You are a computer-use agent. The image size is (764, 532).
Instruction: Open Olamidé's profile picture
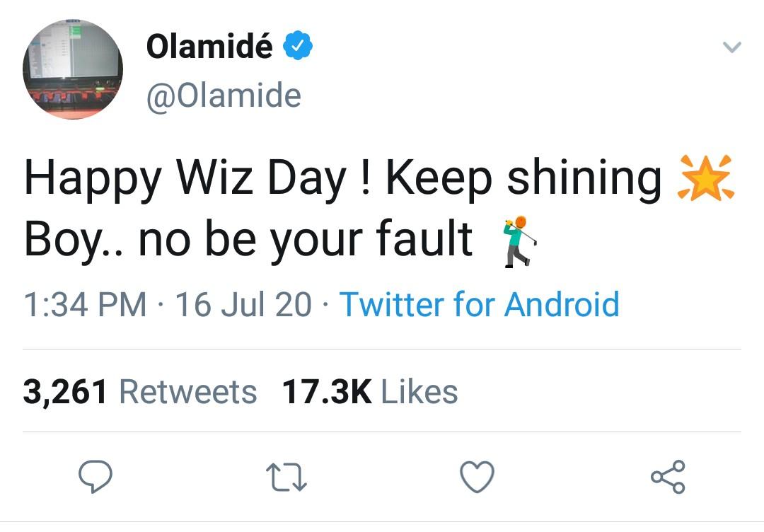73,69
